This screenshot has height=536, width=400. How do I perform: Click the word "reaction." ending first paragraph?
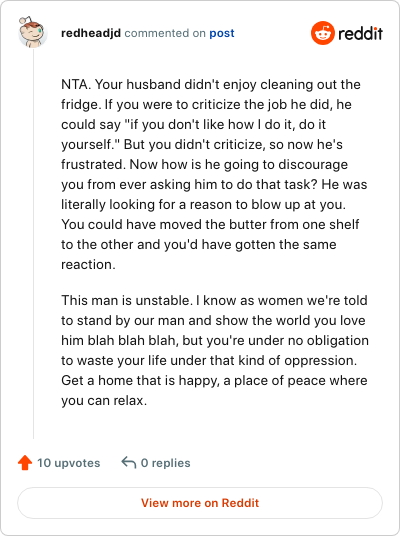coord(88,264)
